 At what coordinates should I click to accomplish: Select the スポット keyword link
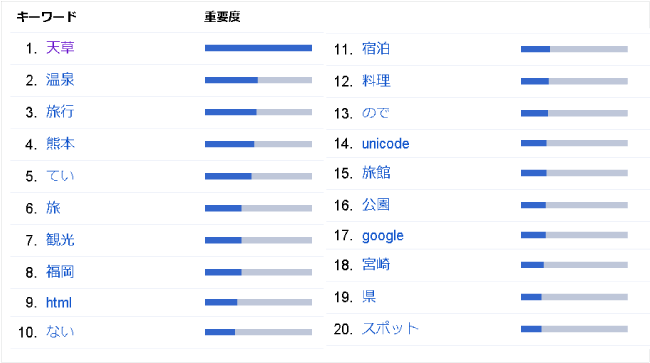coord(390,329)
